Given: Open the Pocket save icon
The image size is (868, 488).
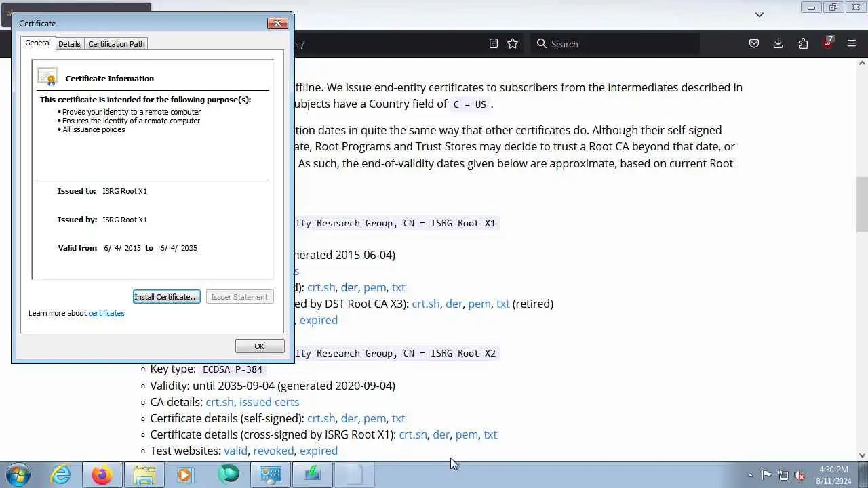Looking at the screenshot, I should coord(753,43).
